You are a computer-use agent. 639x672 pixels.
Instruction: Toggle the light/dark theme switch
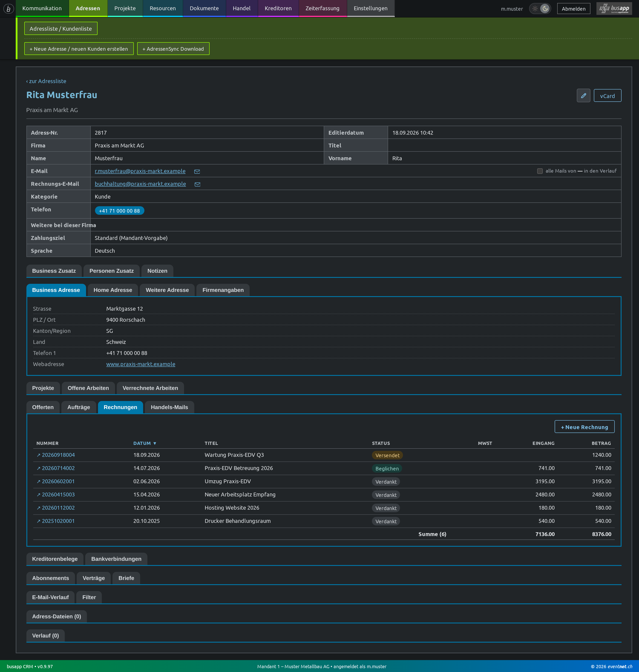click(540, 9)
